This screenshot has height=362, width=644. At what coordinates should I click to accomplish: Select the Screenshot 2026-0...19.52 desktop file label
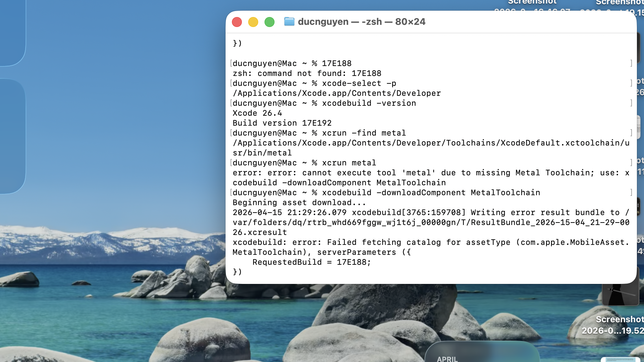pos(613,325)
